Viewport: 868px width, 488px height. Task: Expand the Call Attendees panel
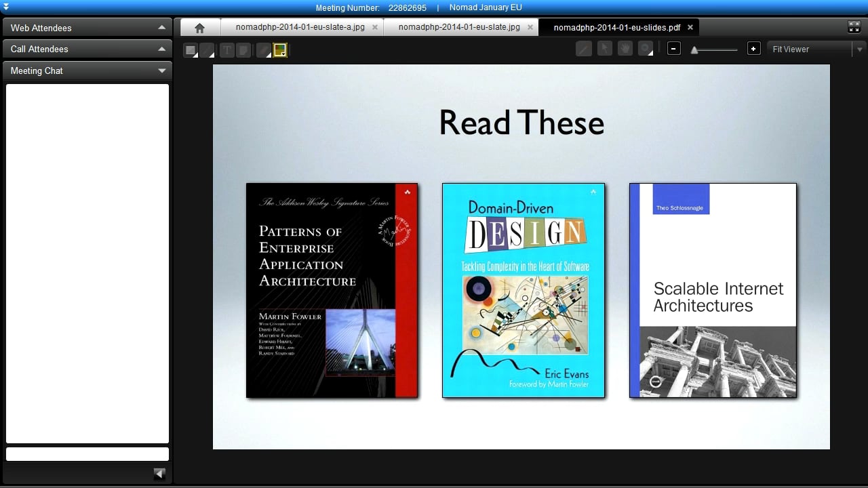click(161, 49)
